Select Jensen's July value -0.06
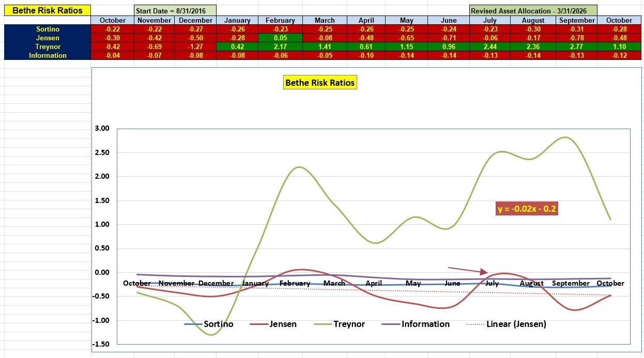 tap(490, 38)
